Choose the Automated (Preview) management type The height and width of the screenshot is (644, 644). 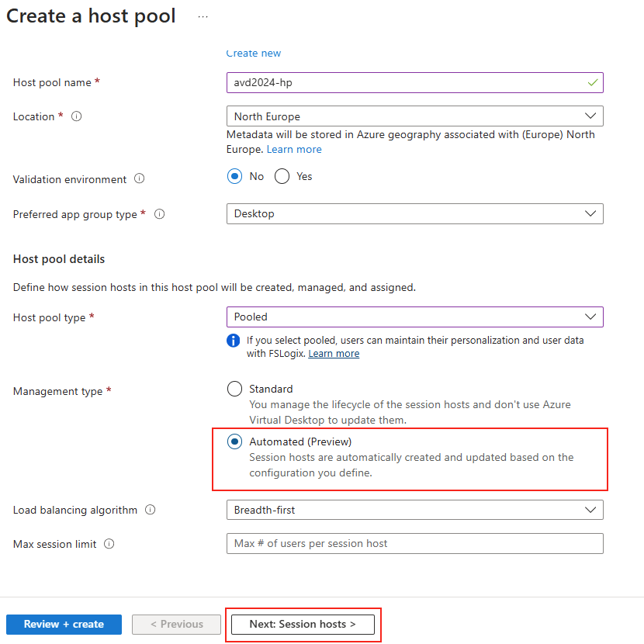click(x=234, y=442)
